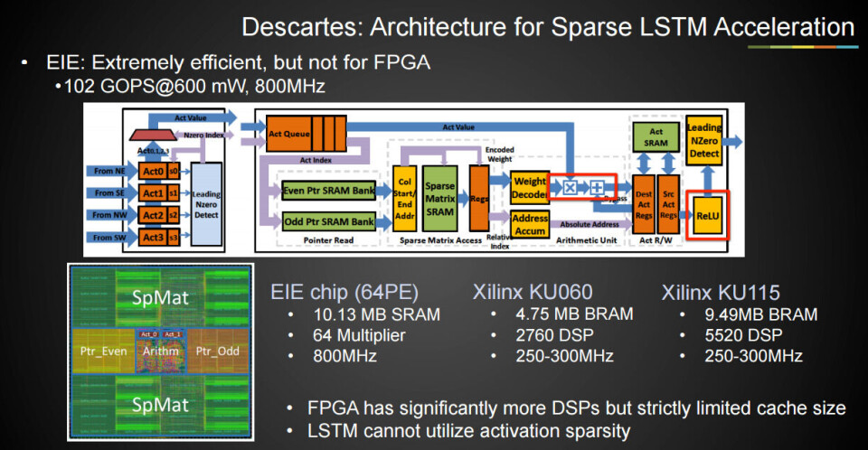Click the Even Ptr SRAM Bank block
The image size is (868, 450).
pyautogui.click(x=329, y=191)
